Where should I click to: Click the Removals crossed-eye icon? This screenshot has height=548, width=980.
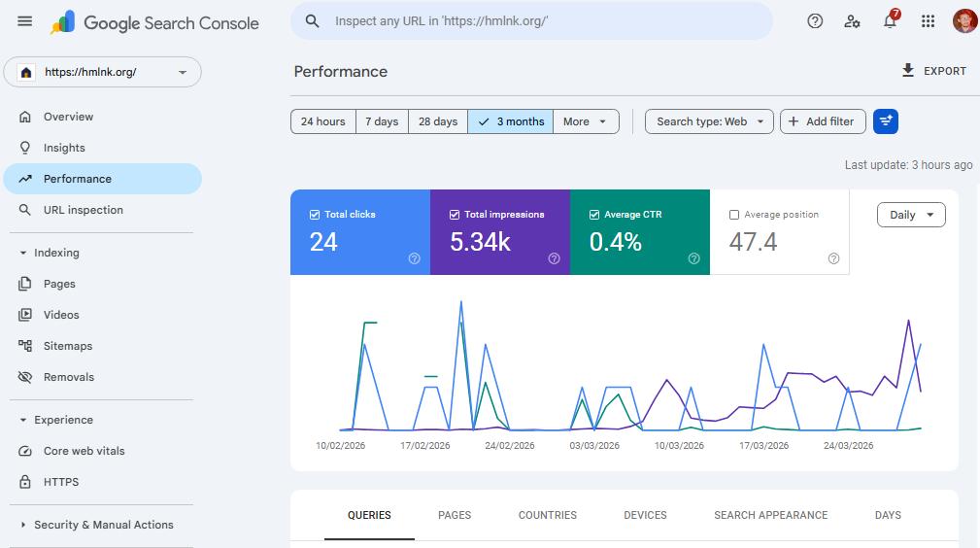coord(25,377)
